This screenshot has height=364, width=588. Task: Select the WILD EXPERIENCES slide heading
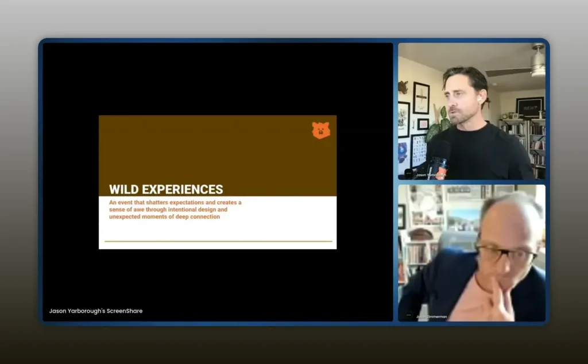pos(166,189)
